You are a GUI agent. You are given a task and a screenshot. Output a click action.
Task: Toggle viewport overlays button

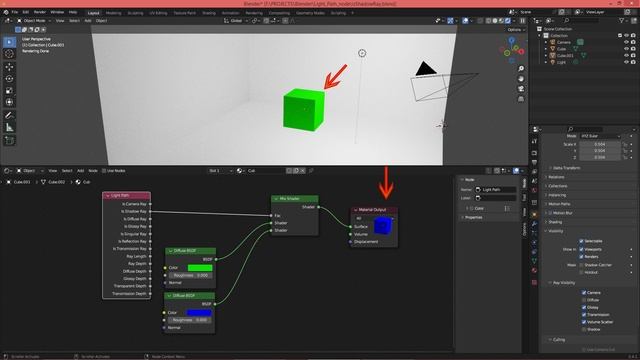pos(465,20)
